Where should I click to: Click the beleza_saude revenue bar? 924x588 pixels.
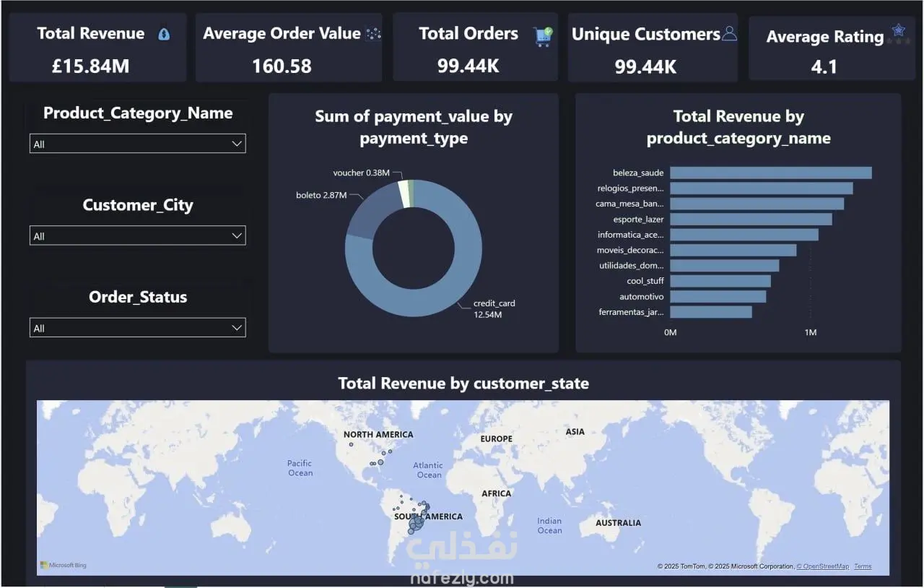click(770, 173)
